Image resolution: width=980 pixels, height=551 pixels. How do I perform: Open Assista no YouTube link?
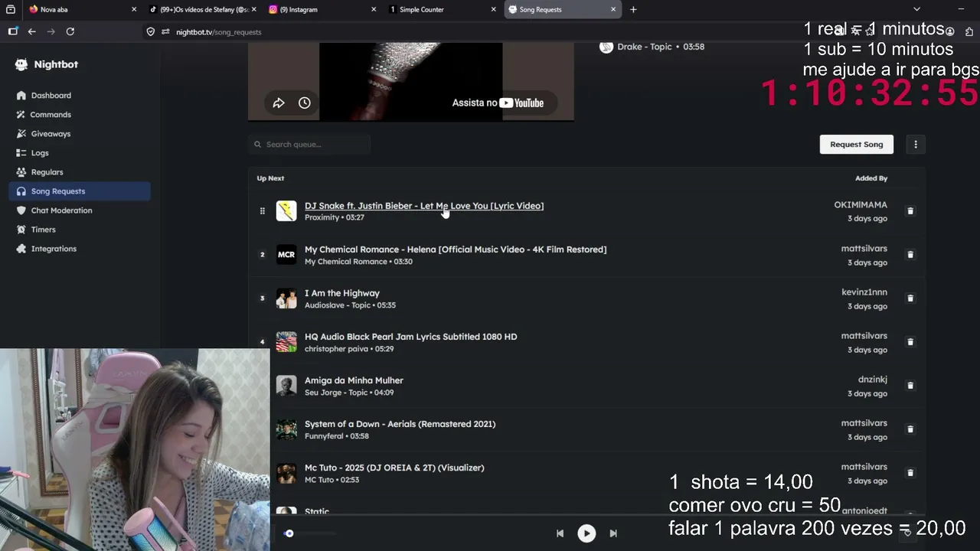click(498, 103)
